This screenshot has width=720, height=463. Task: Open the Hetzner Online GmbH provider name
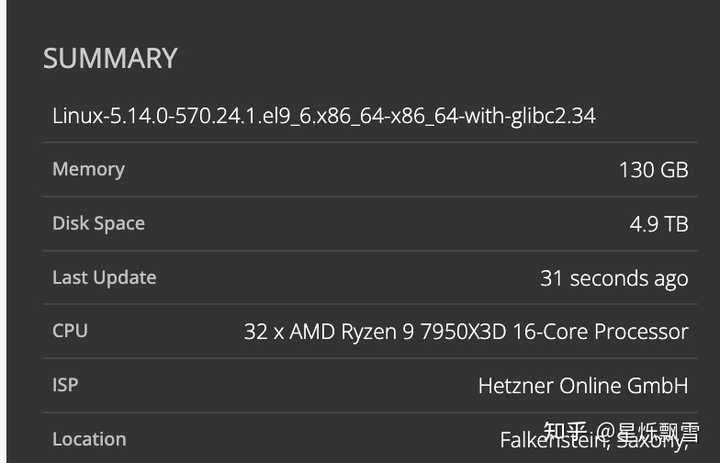tap(583, 386)
